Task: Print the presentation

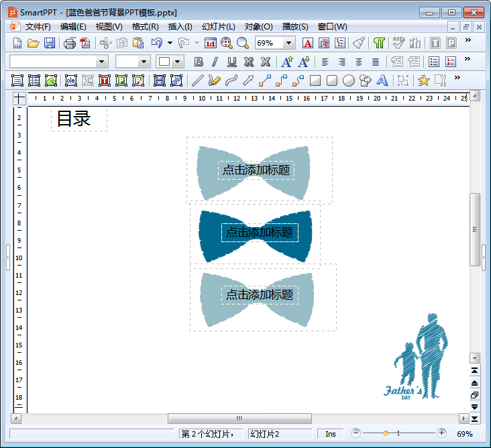Action: (70, 43)
